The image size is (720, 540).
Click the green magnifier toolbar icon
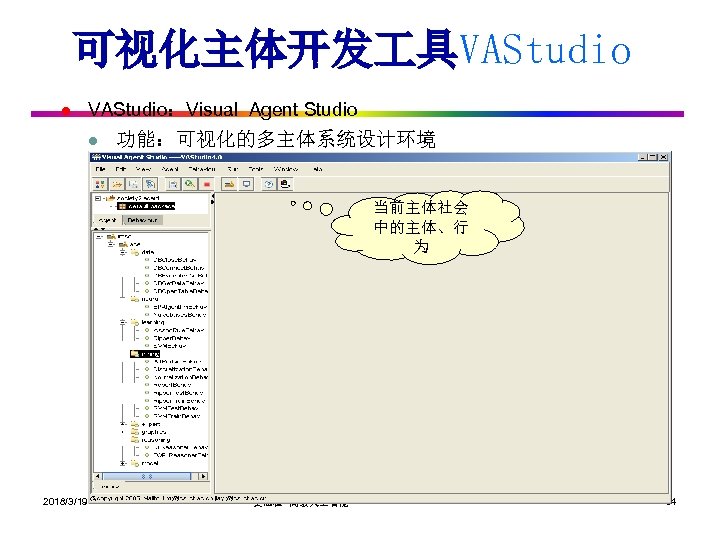190,185
